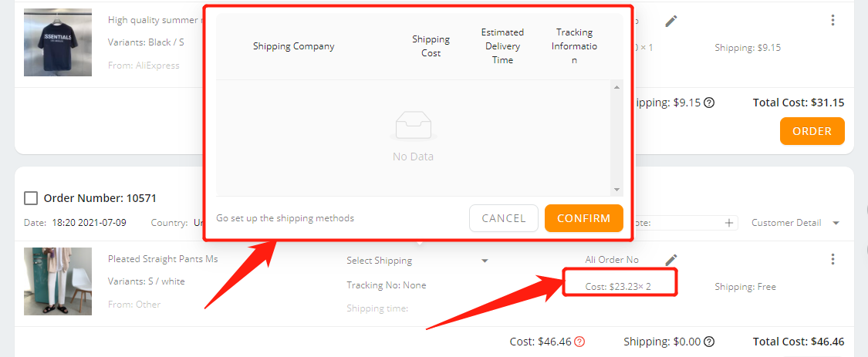Tick the checkbox for Order Number 10571
The height and width of the screenshot is (357, 868).
tap(31, 198)
